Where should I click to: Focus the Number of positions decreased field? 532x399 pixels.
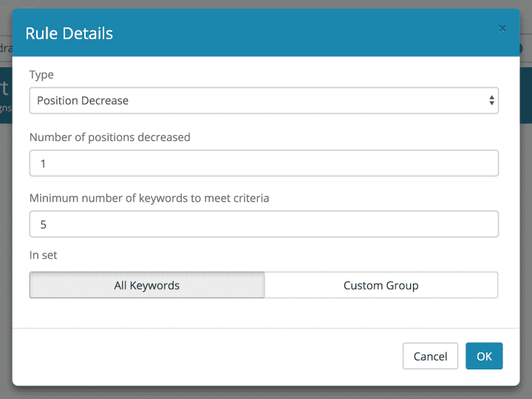tap(264, 163)
